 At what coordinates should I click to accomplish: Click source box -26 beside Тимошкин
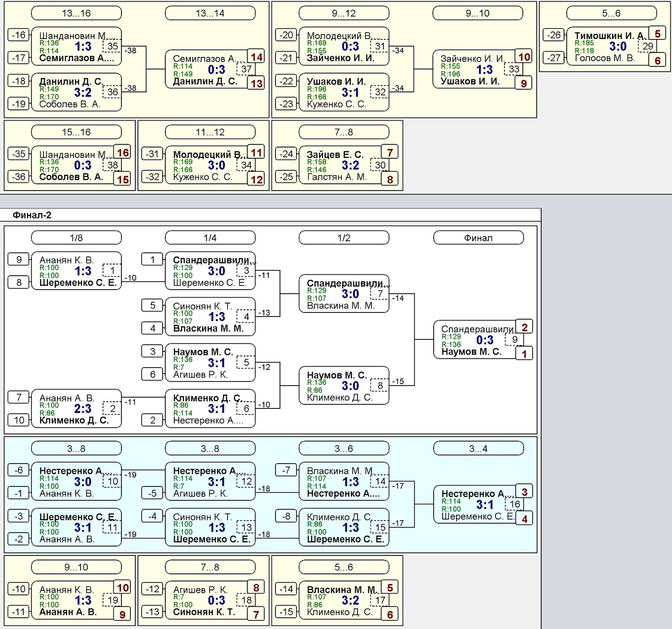point(554,35)
